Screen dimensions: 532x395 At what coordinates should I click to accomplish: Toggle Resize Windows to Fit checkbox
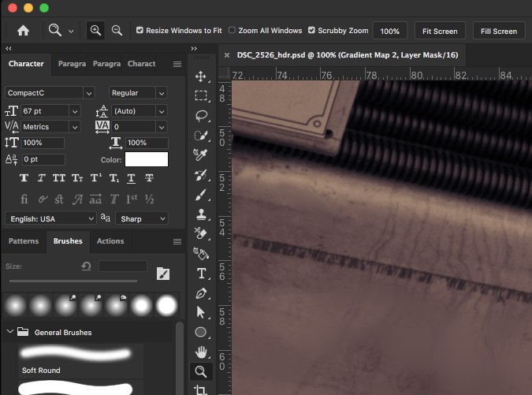tap(140, 31)
